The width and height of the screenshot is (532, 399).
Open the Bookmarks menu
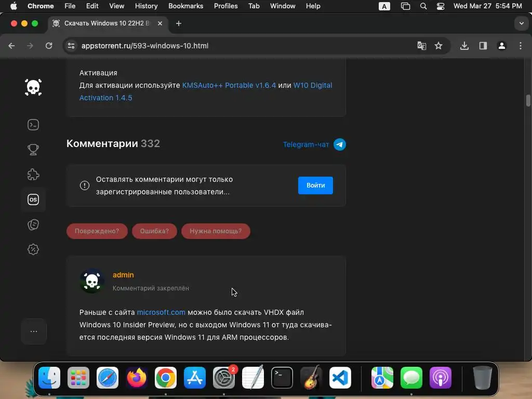(x=186, y=6)
